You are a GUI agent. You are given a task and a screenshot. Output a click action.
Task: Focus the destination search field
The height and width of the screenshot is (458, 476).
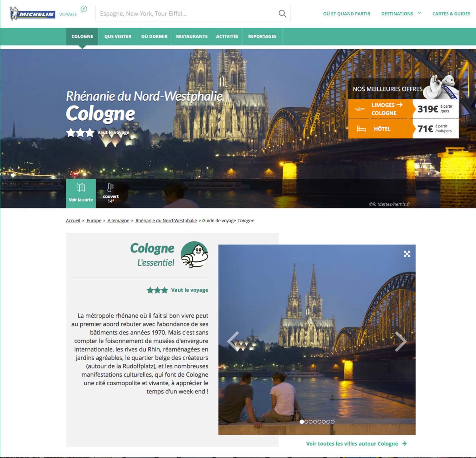[x=186, y=14]
